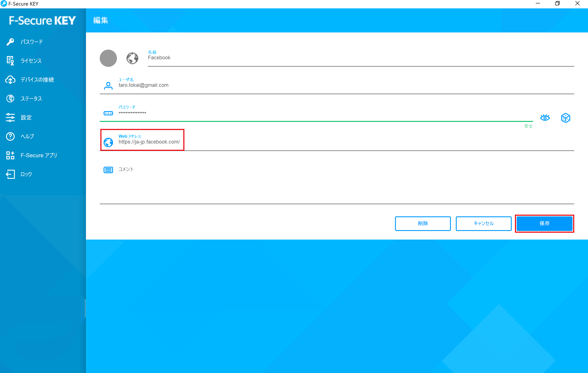Open ステータス page in sidebar
588x373 pixels.
click(43, 98)
